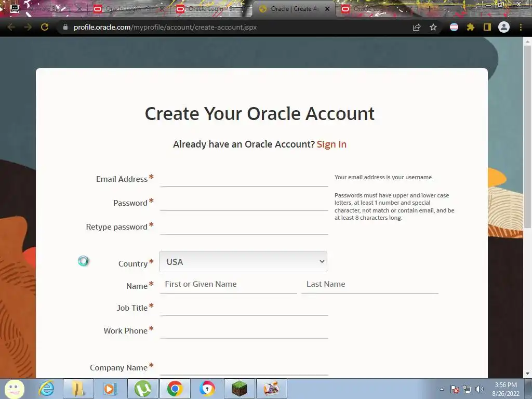Click the padlock site info icon
The height and width of the screenshot is (399, 532).
(65, 27)
